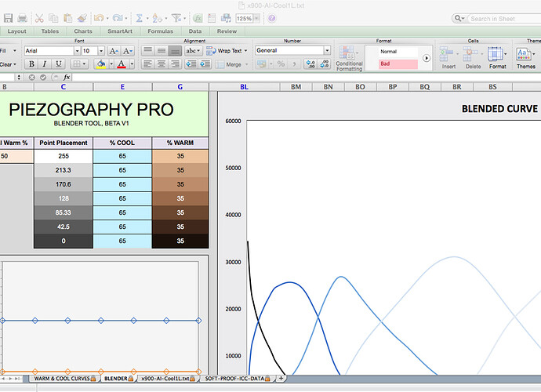
Task: Click the Print icon in toolbar
Action: 23,17
